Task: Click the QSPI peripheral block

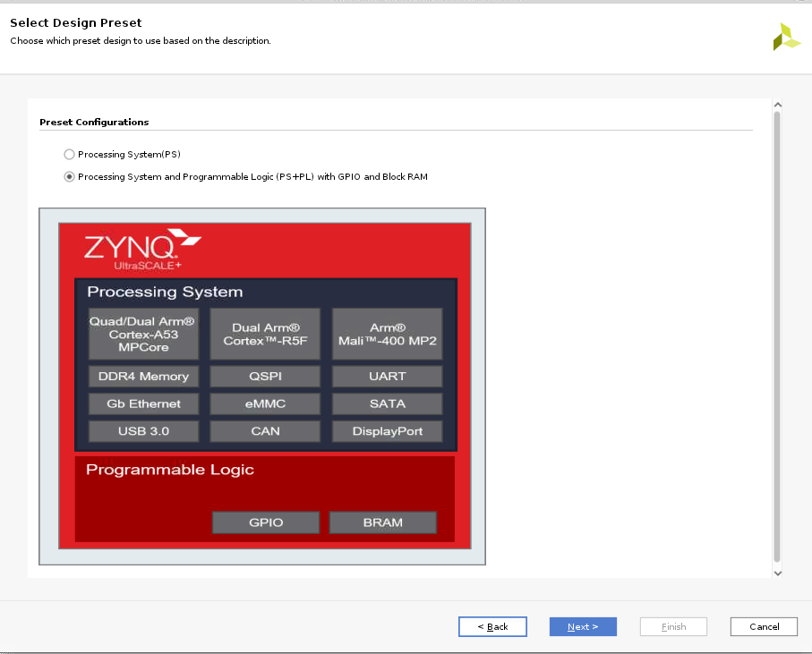Action: (265, 376)
